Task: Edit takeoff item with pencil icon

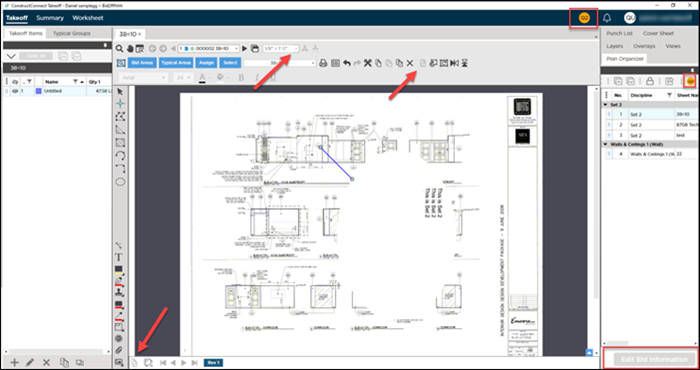Action: [x=30, y=362]
